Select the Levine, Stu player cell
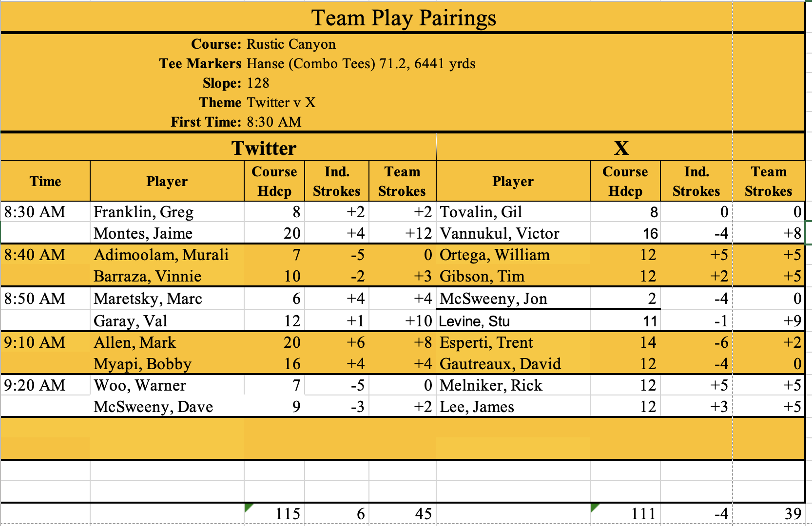 pyautogui.click(x=474, y=321)
